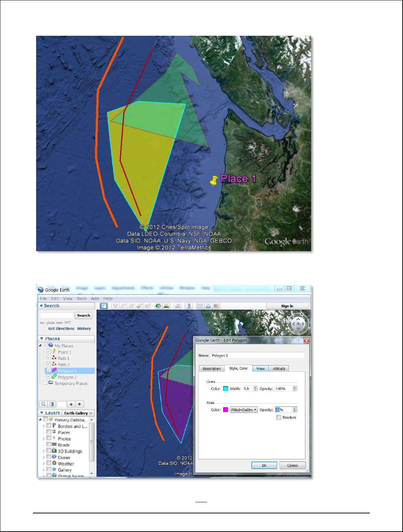Screen dimensions: 403x532
Task: Open the Earth Gallery button
Action: pyautogui.click(x=78, y=413)
